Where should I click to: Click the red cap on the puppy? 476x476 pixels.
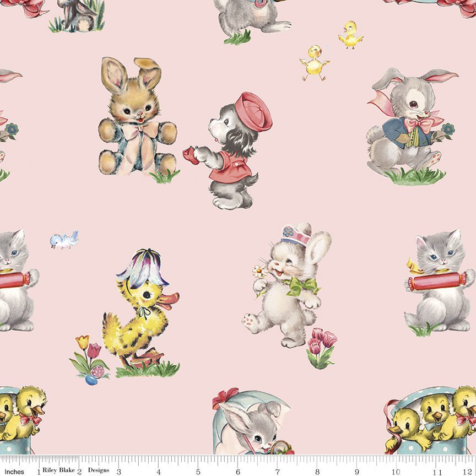[x=253, y=112]
